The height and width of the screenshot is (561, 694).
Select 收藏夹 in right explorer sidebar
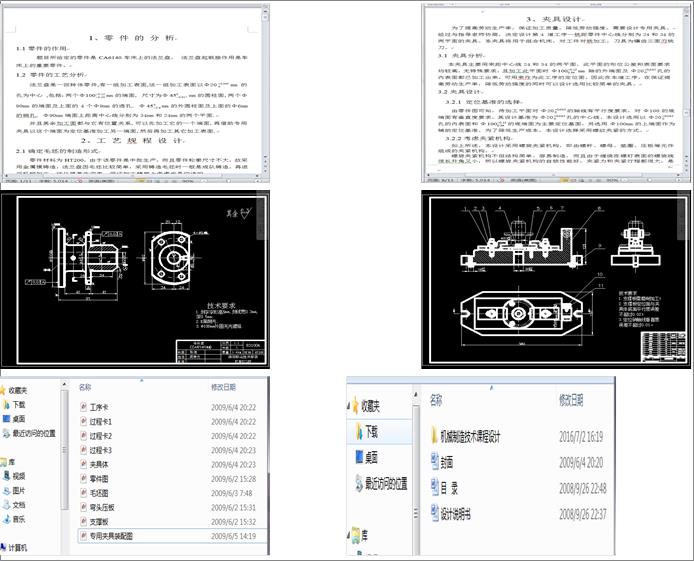pyautogui.click(x=366, y=406)
